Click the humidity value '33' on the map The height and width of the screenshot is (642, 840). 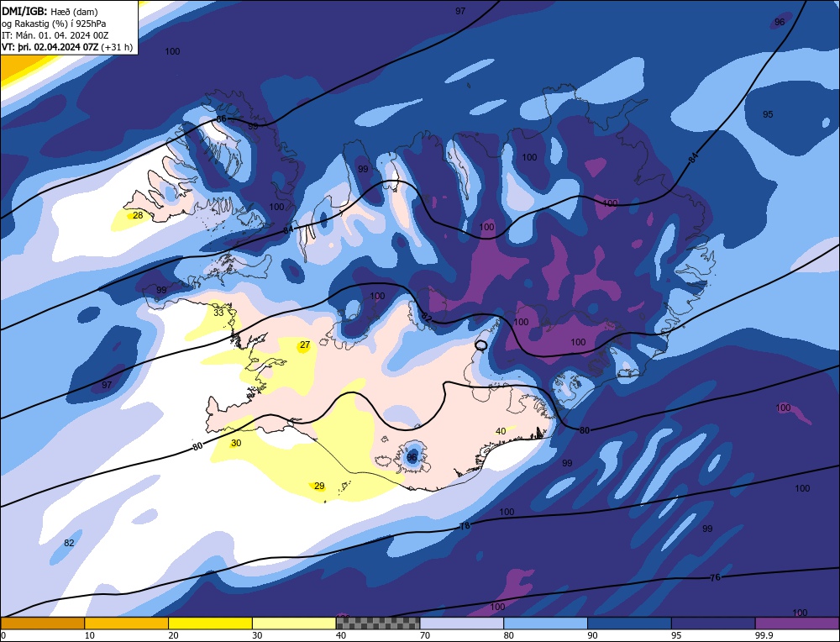click(218, 313)
